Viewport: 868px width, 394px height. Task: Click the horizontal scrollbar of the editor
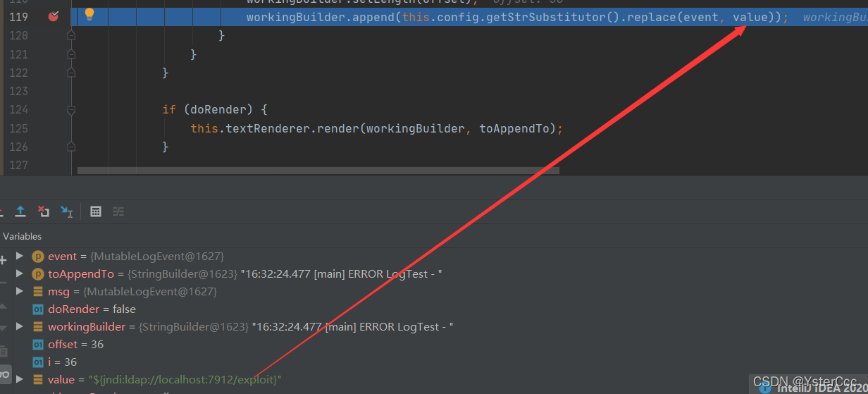[x=318, y=171]
